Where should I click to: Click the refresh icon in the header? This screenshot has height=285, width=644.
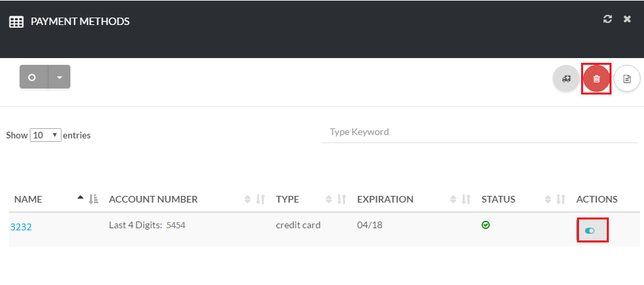pyautogui.click(x=607, y=20)
